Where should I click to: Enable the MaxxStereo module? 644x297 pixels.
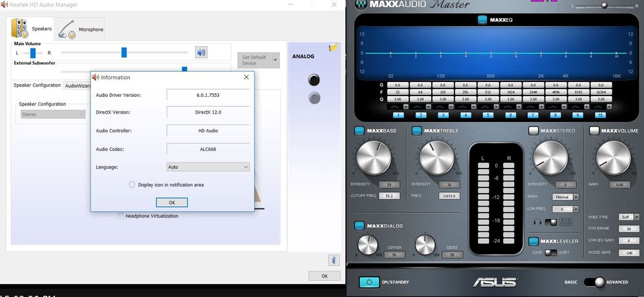(533, 130)
